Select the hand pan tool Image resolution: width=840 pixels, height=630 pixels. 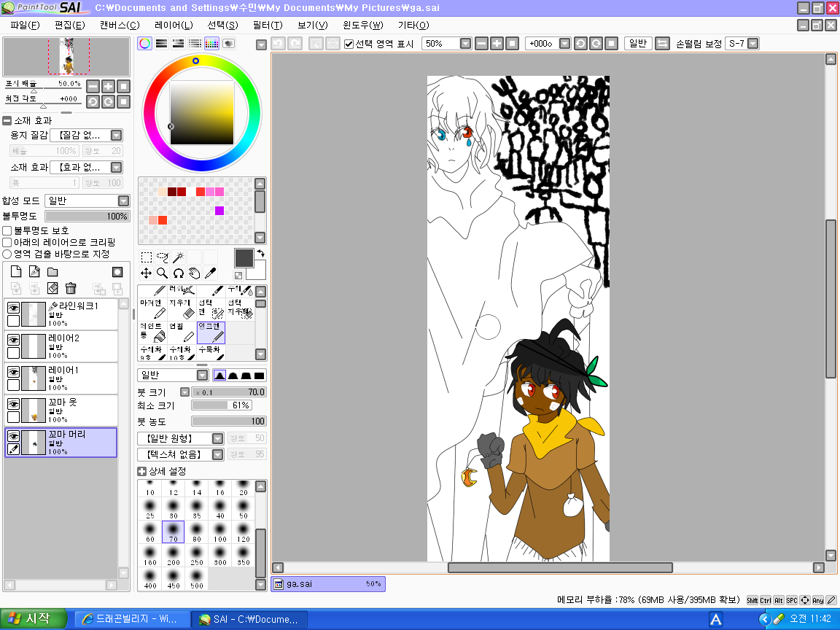tap(195, 273)
